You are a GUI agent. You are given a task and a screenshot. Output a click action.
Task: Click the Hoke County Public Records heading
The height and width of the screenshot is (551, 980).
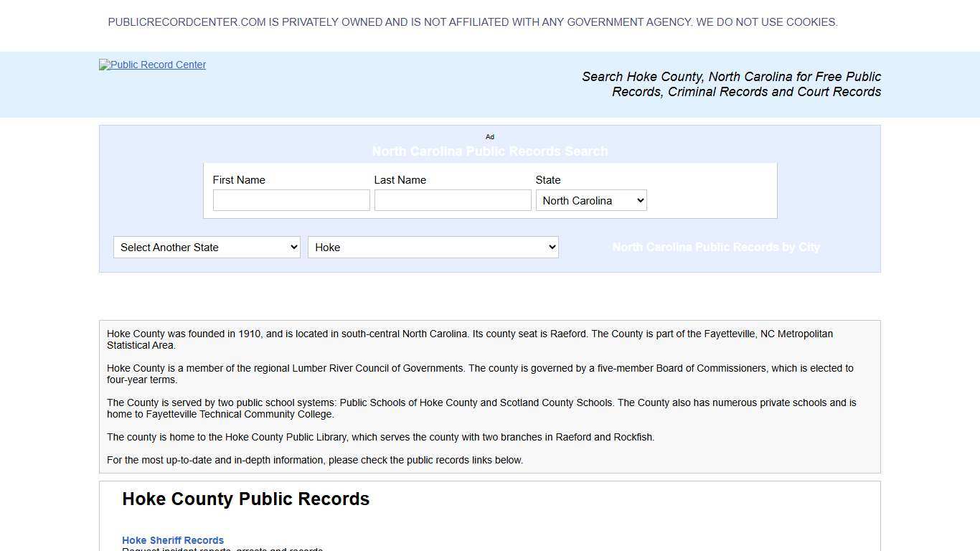coord(245,499)
